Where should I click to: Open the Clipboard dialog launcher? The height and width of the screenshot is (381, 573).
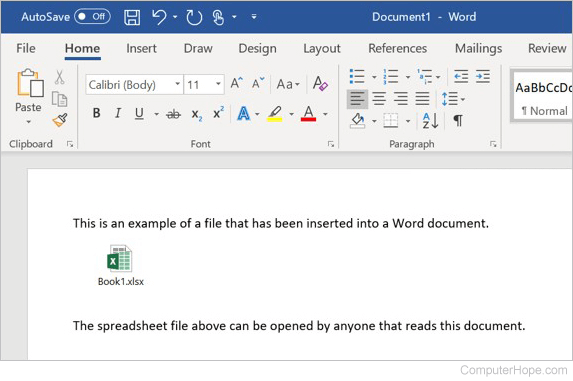tap(70, 144)
